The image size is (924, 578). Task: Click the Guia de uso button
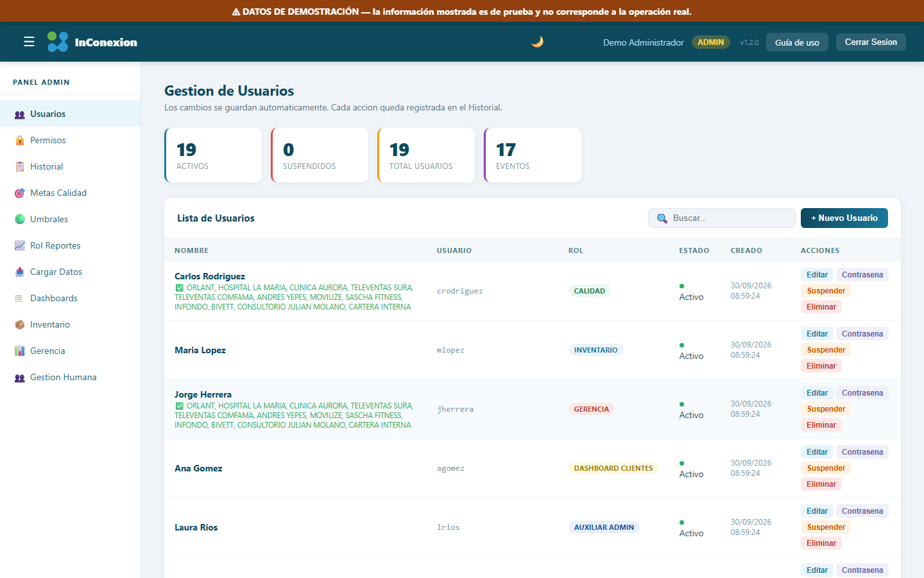(797, 42)
